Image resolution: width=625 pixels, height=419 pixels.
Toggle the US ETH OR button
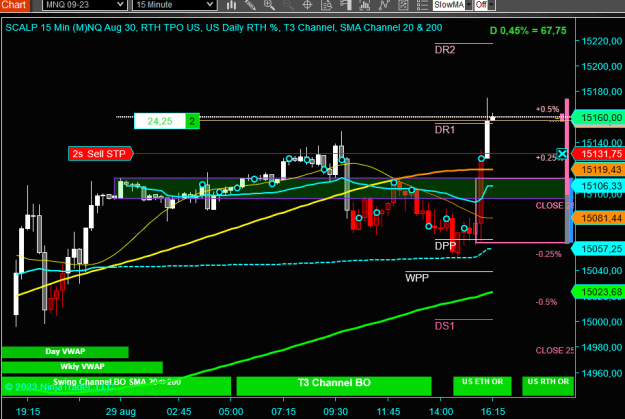[482, 386]
